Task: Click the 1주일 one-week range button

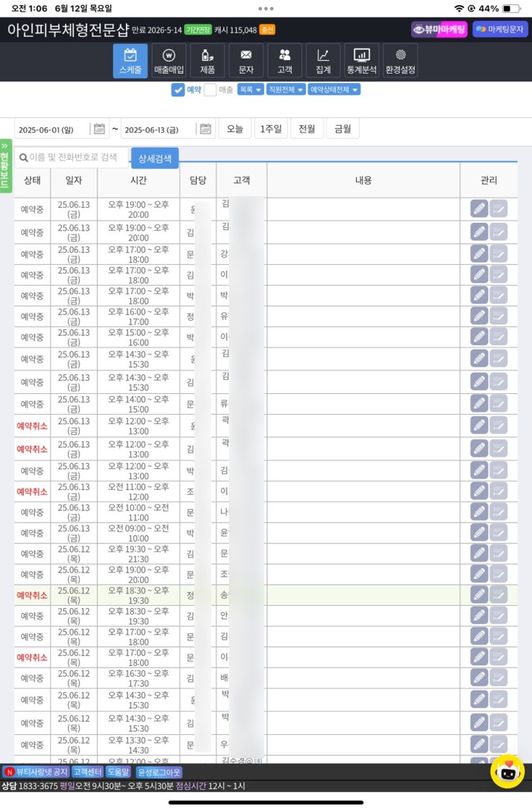Action: point(271,129)
